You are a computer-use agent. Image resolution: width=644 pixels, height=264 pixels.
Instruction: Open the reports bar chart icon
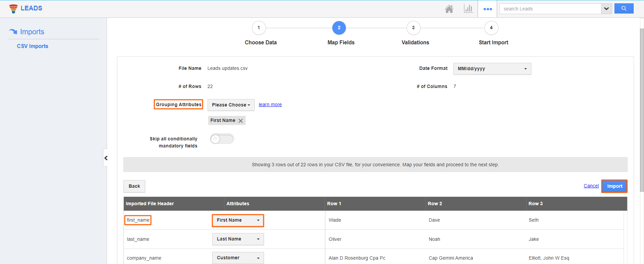point(468,9)
